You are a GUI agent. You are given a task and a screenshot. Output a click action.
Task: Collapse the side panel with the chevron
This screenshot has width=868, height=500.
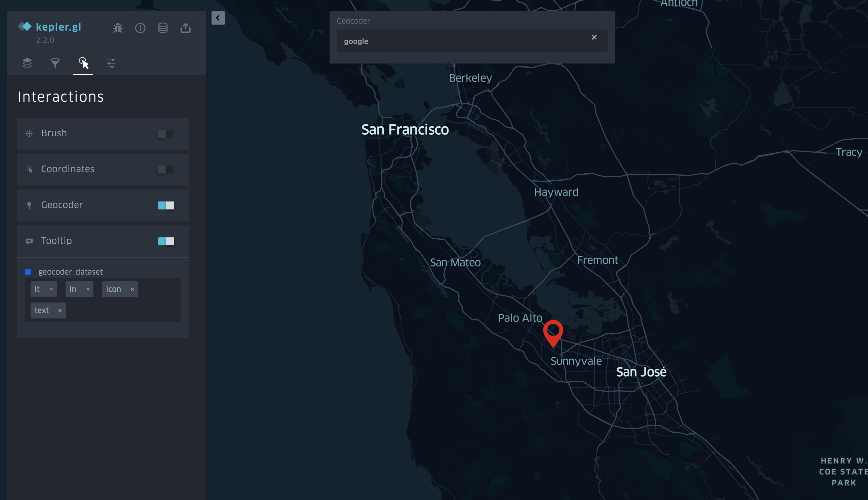coord(218,18)
